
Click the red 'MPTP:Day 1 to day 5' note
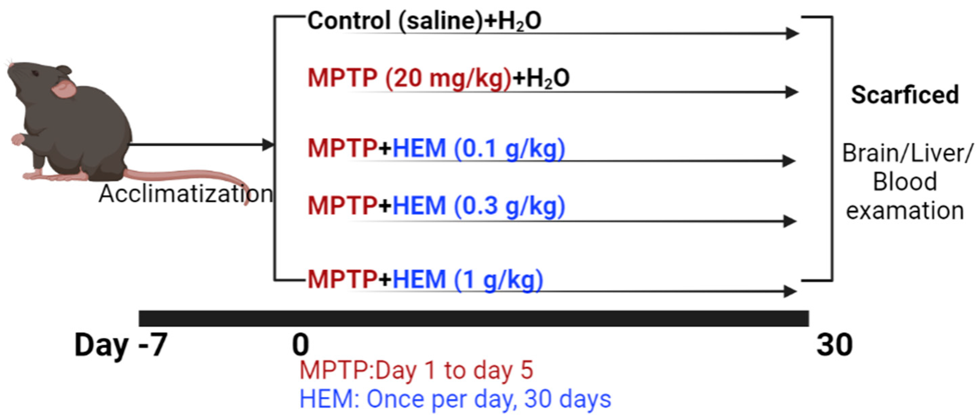tap(416, 370)
